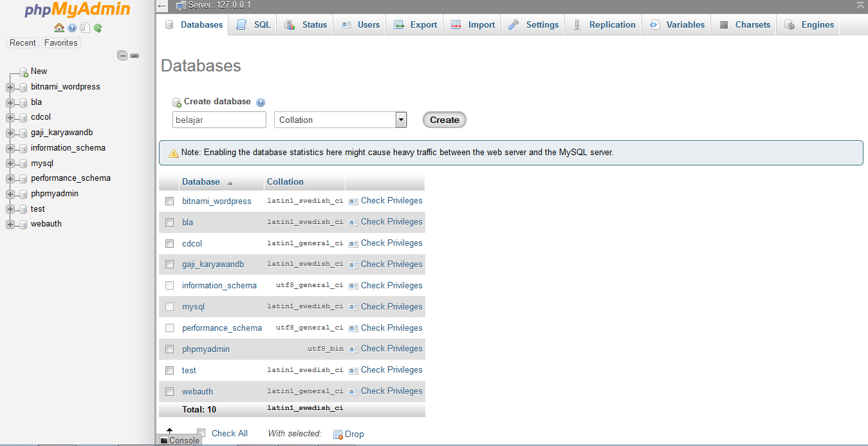This screenshot has width=868, height=446.
Task: Expand the gaji_karyawandb tree node
Action: (9, 132)
